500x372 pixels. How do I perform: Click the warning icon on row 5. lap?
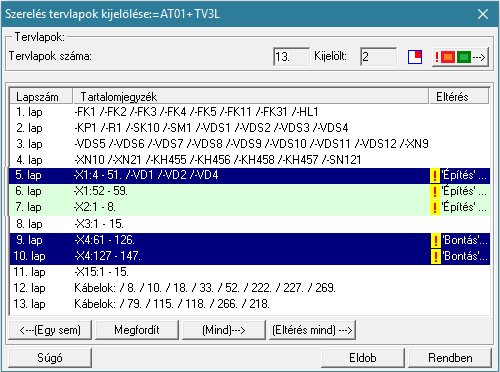coord(435,176)
